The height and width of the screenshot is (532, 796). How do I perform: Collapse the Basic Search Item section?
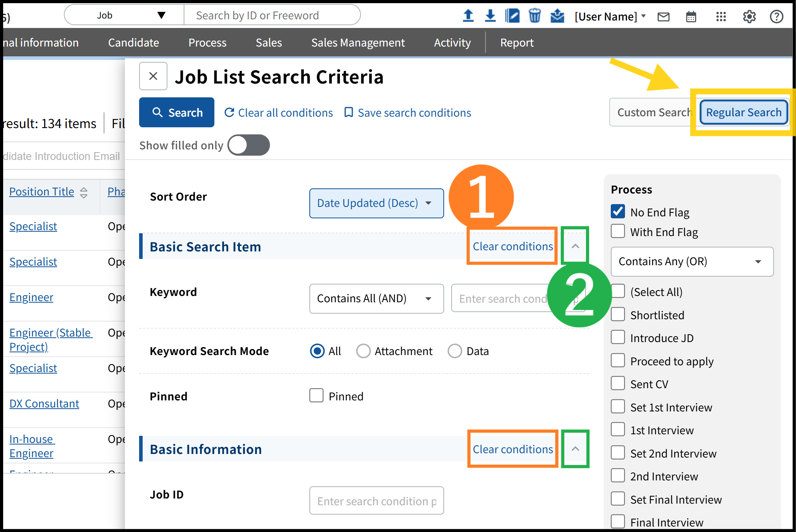[x=575, y=246]
